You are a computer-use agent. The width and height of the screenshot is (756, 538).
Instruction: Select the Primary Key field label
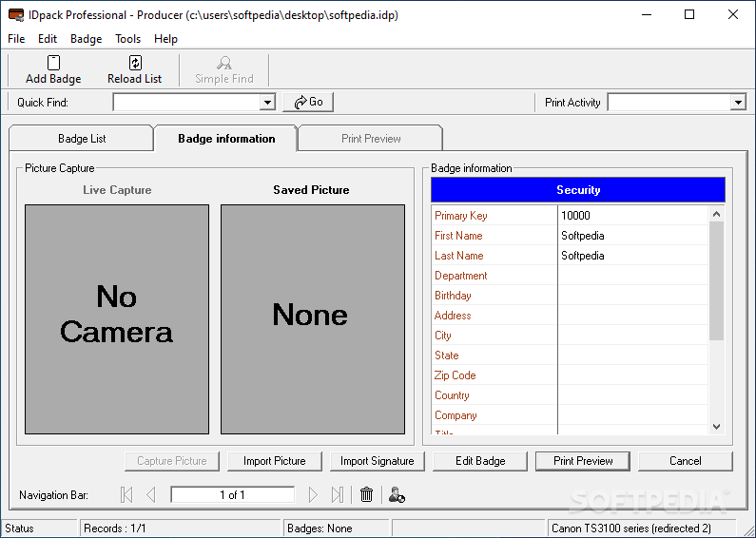[x=461, y=216]
